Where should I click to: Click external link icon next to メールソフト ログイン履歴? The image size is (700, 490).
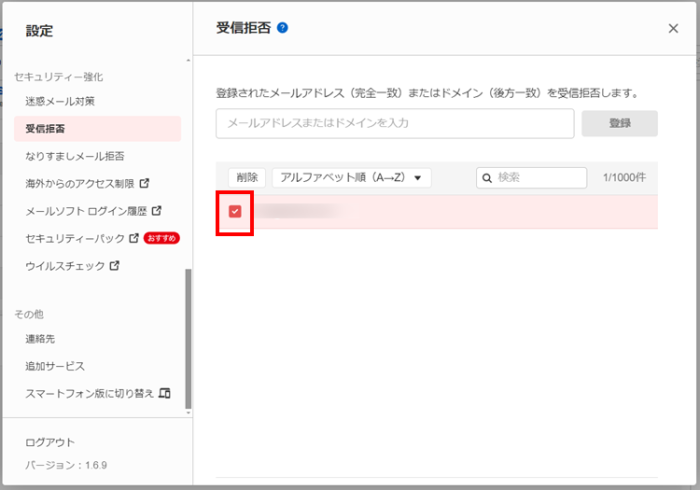(x=156, y=211)
